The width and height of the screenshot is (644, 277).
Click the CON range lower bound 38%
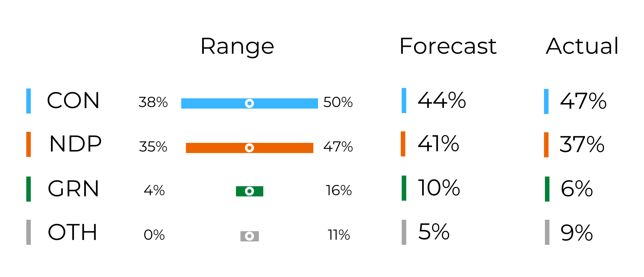[x=153, y=102]
